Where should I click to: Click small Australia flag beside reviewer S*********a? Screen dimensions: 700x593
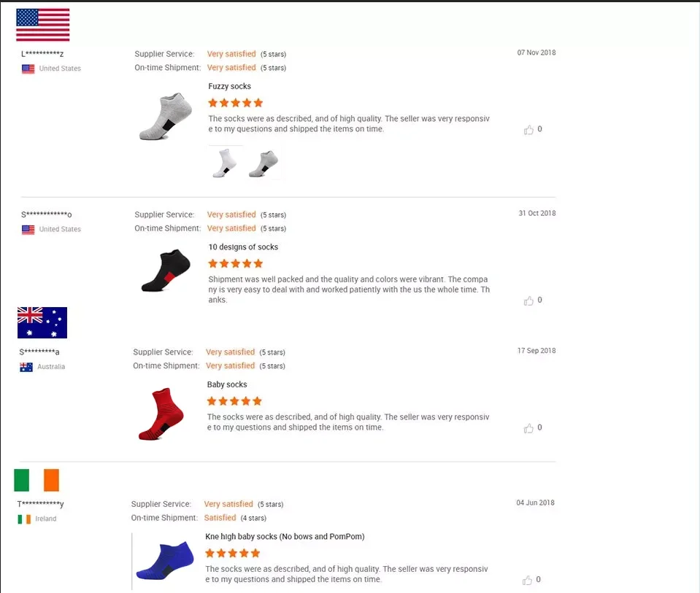pyautogui.click(x=26, y=367)
